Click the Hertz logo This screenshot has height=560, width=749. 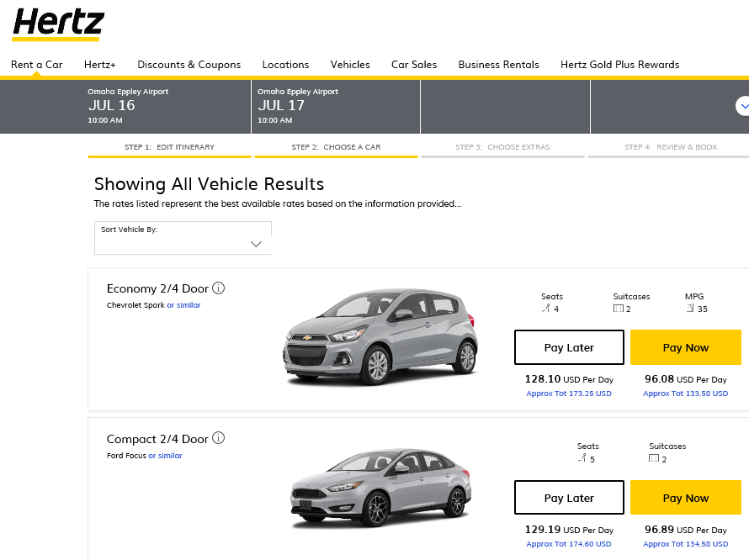(x=58, y=24)
